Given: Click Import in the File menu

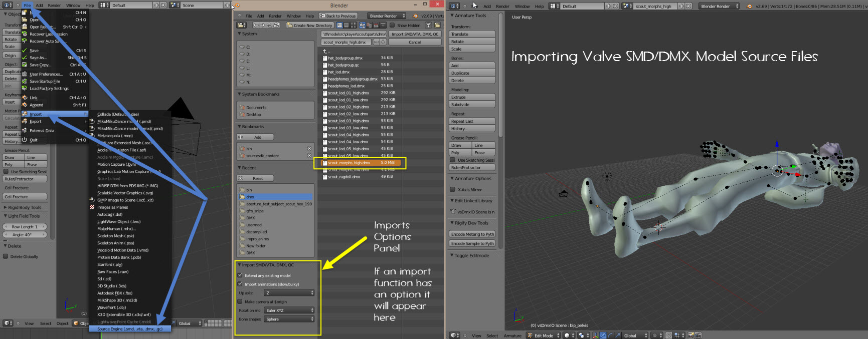Looking at the screenshot, I should (x=54, y=114).
